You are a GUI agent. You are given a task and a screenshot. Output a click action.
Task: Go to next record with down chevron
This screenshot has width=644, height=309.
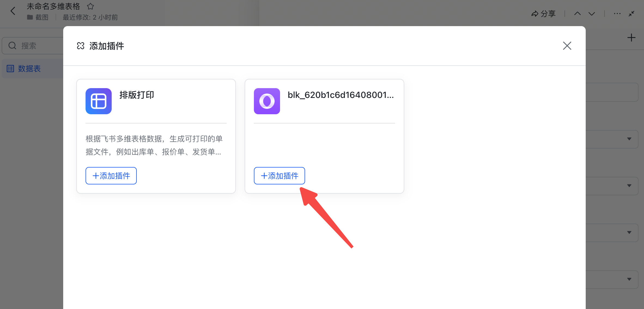tap(591, 14)
